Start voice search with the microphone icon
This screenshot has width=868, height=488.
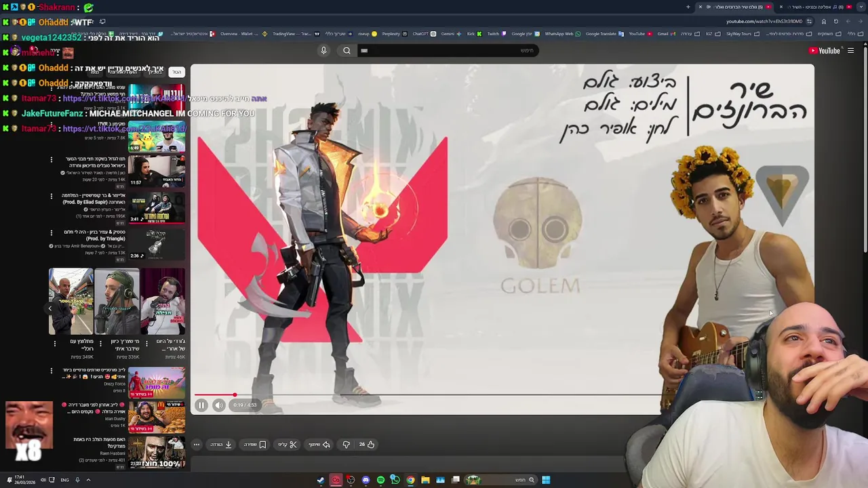[x=323, y=50]
